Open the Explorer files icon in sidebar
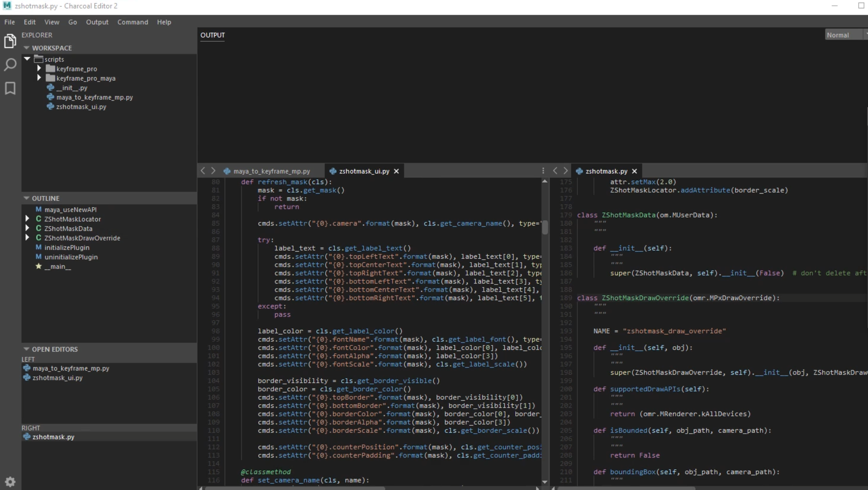The image size is (868, 490). 10,41
